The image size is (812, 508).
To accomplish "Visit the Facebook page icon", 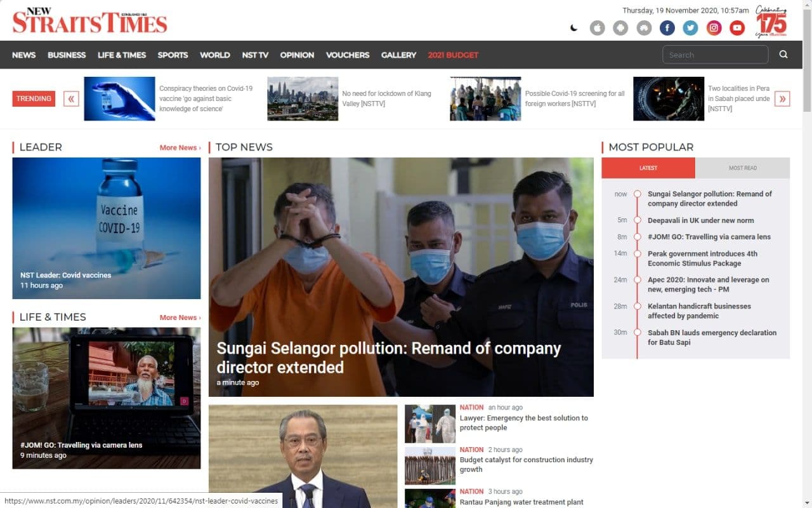I will tap(667, 28).
